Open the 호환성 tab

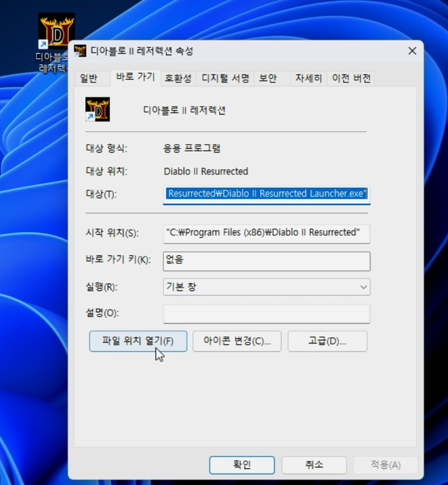pos(178,78)
